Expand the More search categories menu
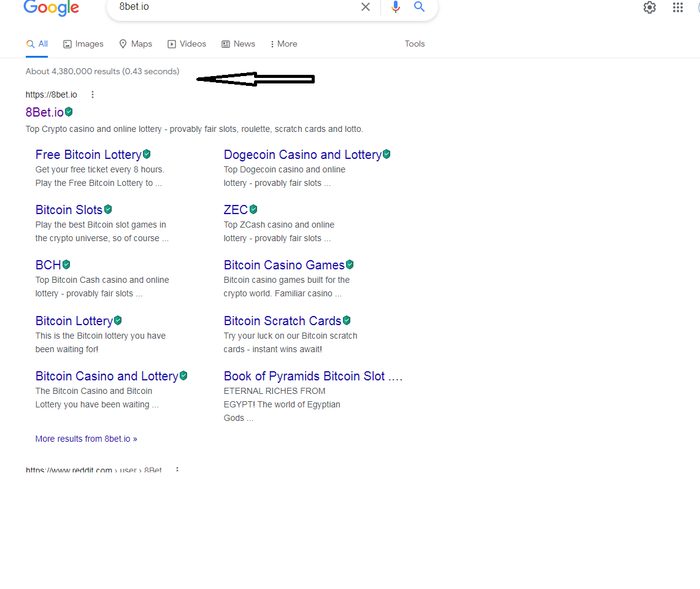This screenshot has width=700, height=589. [284, 44]
